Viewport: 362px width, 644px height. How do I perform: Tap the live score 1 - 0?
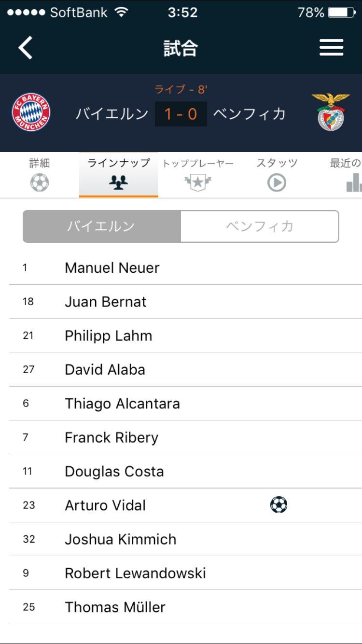click(x=181, y=114)
